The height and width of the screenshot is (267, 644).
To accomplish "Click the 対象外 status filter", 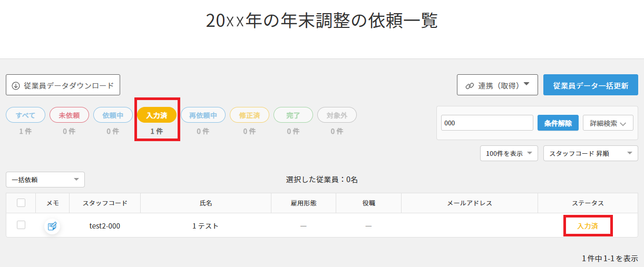I will tap(337, 115).
